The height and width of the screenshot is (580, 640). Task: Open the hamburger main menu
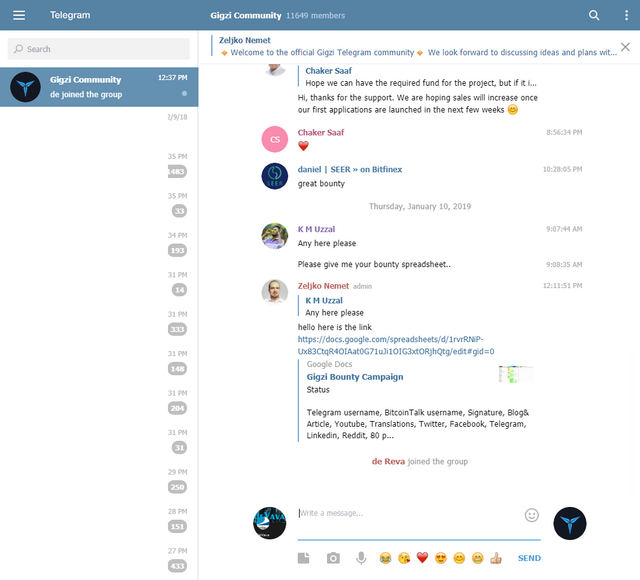(19, 16)
